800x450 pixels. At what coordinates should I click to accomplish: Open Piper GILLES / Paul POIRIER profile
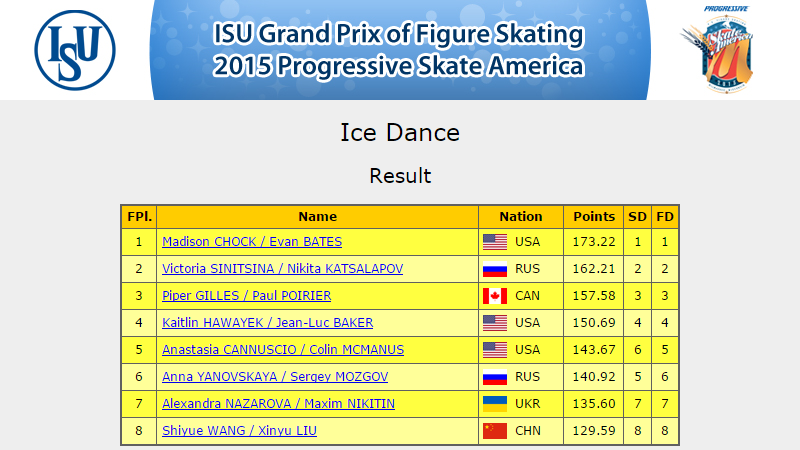(246, 296)
